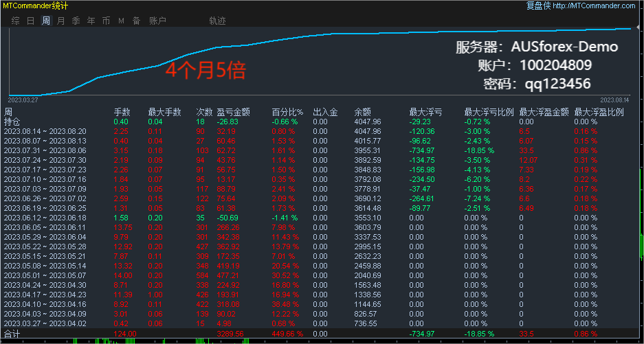The width and height of the screenshot is (644, 344).
Task: Click the 最大浮亏 column header
Action: click(x=426, y=112)
